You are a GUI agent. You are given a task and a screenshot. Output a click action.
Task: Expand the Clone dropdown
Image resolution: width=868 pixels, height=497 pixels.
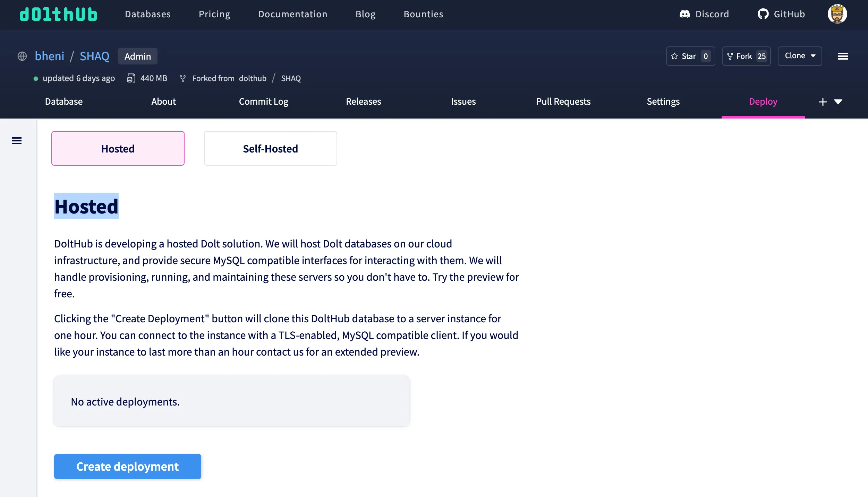coord(799,56)
